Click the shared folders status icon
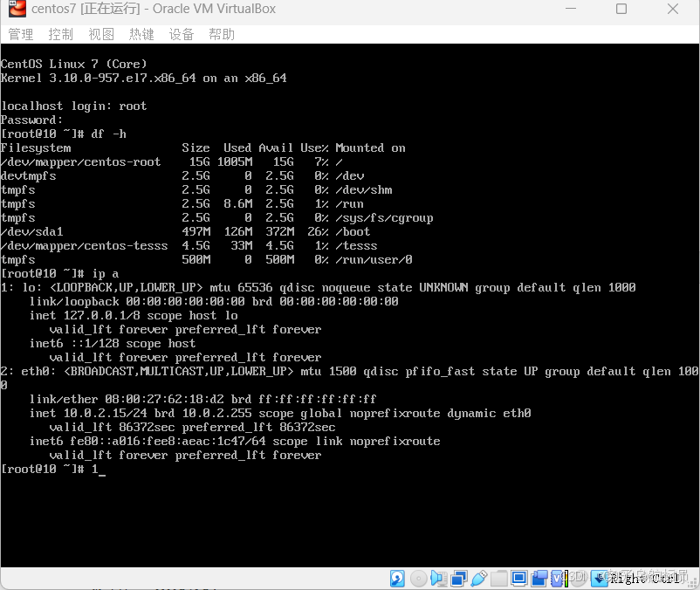 pos(499,579)
